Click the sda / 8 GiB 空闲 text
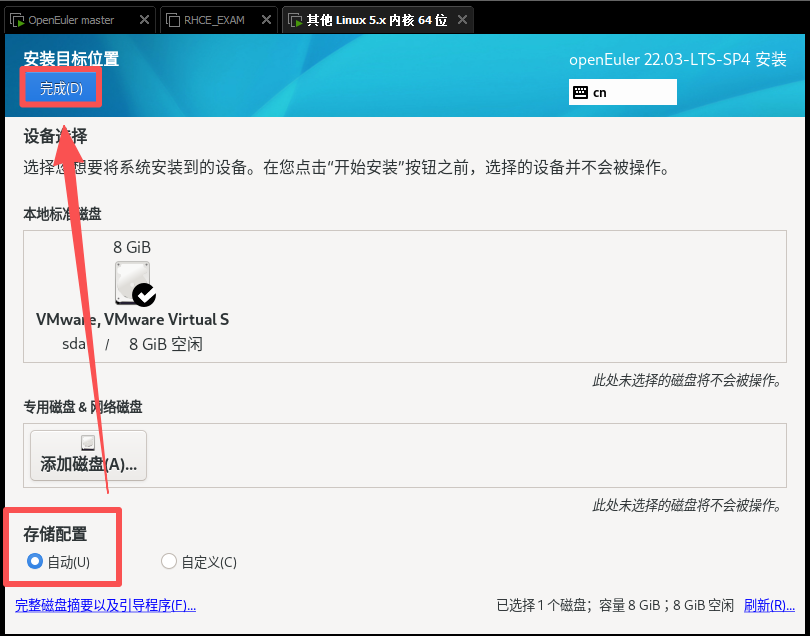The height and width of the screenshot is (636, 810). click(132, 344)
